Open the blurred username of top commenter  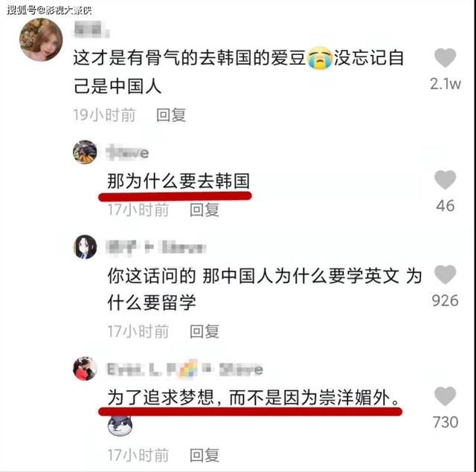[91, 30]
